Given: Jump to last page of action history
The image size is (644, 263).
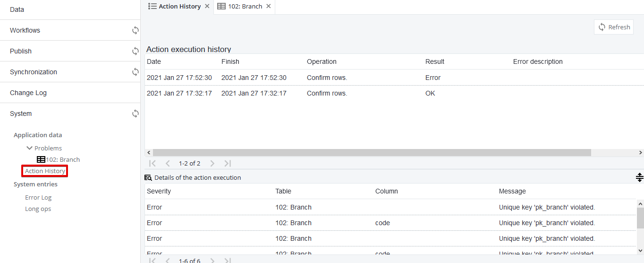Looking at the screenshot, I should [x=228, y=163].
